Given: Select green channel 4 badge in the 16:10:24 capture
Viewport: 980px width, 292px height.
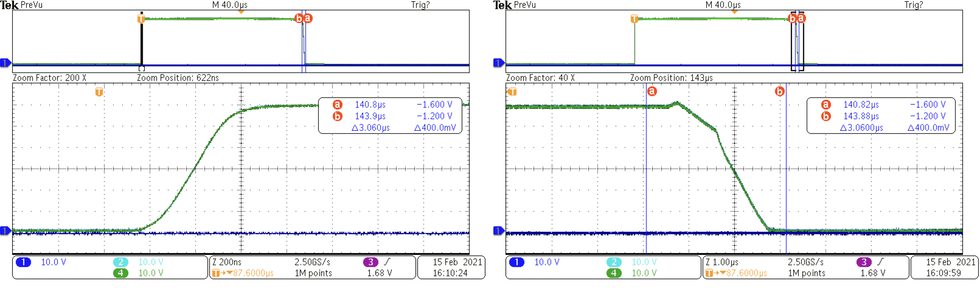Looking at the screenshot, I should (x=120, y=273).
